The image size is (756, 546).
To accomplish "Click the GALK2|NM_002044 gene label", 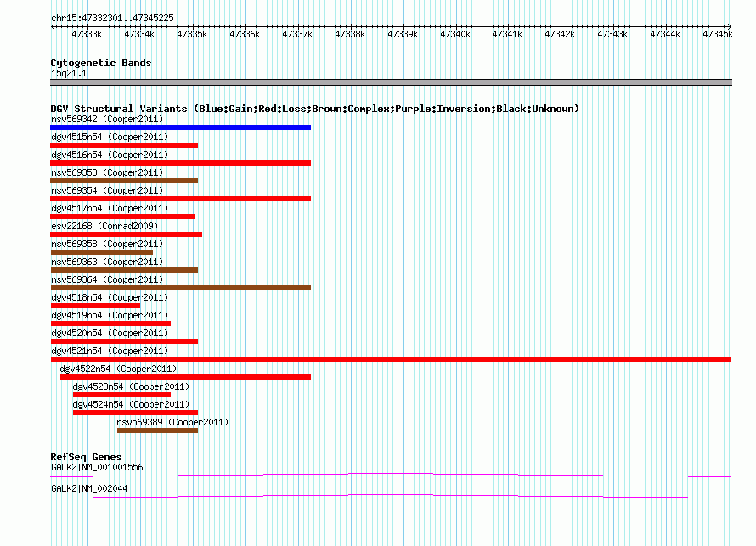I will [x=89, y=488].
